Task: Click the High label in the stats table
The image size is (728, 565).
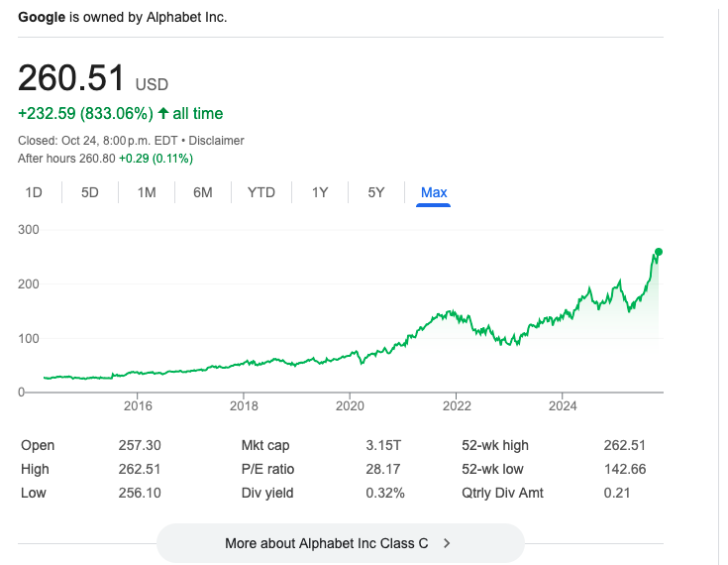Action: pyautogui.click(x=35, y=469)
